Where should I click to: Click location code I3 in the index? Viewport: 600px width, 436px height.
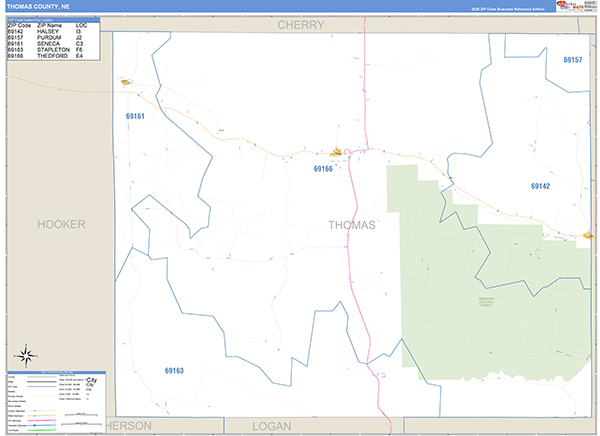coord(78,31)
